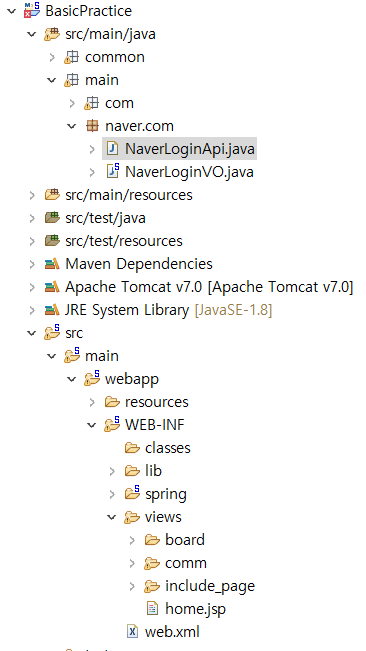Select the home.jsp label

coord(195,609)
